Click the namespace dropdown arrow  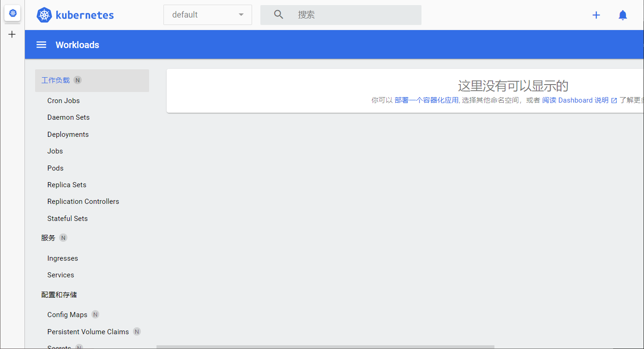point(241,15)
